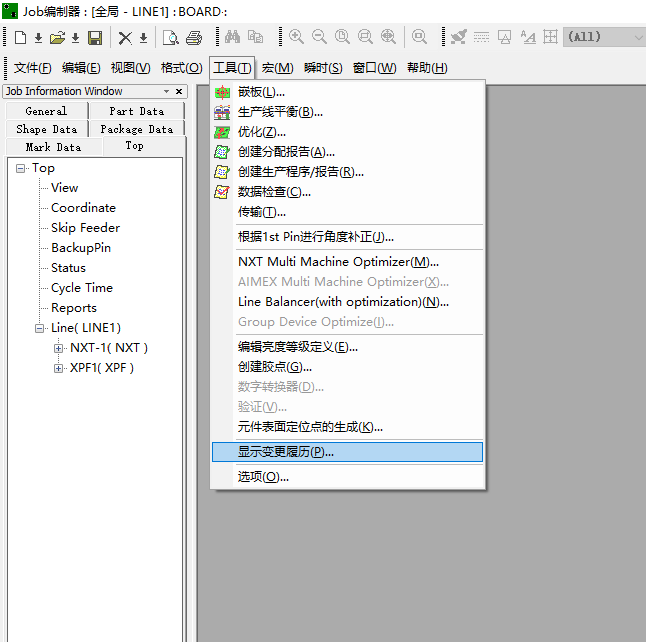
Task: Click the Delete X toolbar icon
Action: tap(125, 38)
